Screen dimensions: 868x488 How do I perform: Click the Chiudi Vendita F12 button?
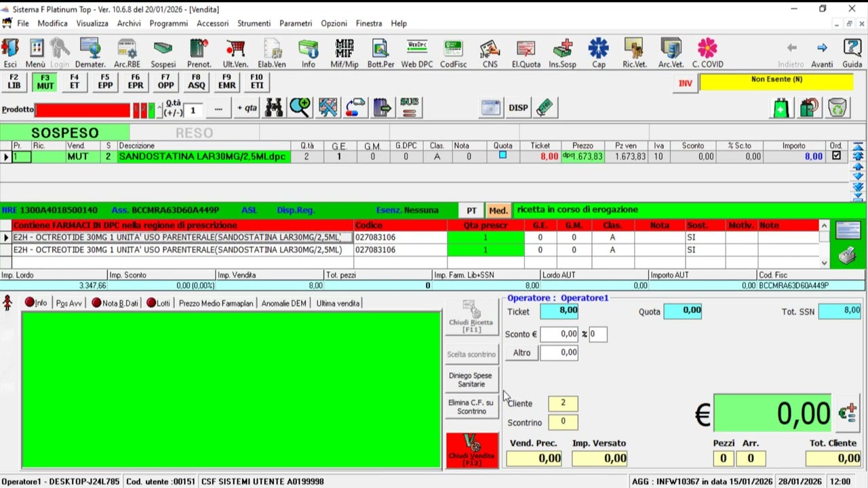click(472, 449)
